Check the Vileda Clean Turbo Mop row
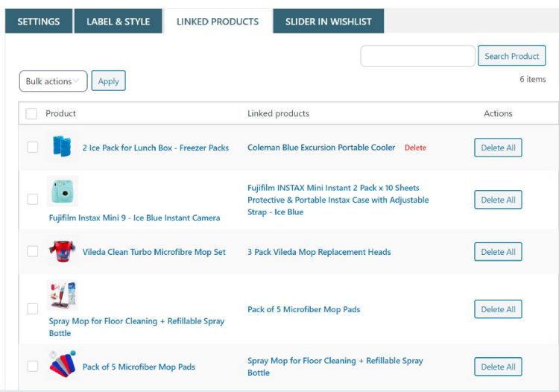This screenshot has width=559, height=392. (33, 251)
